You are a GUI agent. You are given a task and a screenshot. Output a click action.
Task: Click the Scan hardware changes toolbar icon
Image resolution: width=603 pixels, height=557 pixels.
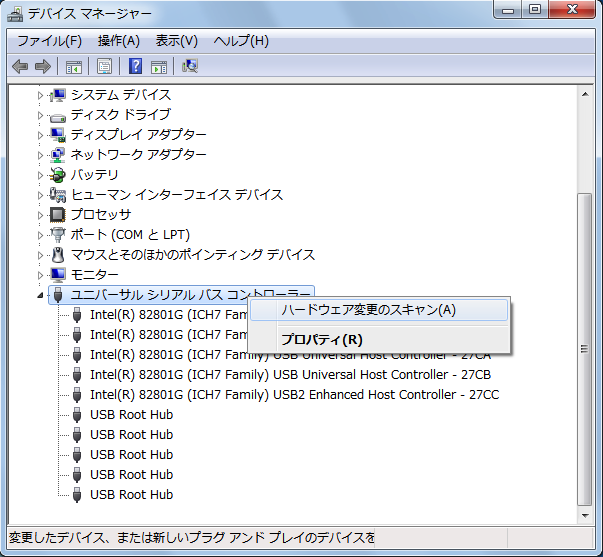coord(190,66)
